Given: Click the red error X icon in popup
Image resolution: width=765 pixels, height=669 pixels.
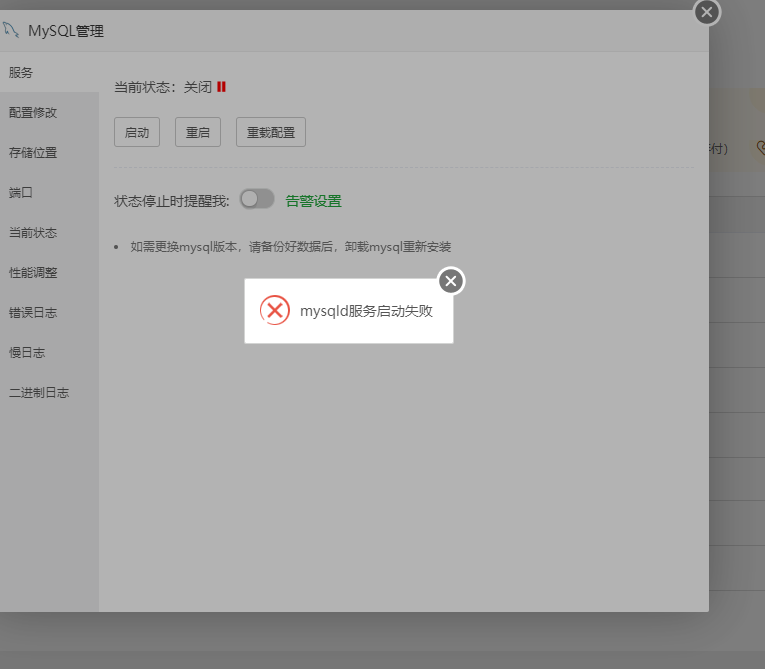Looking at the screenshot, I should pyautogui.click(x=275, y=310).
